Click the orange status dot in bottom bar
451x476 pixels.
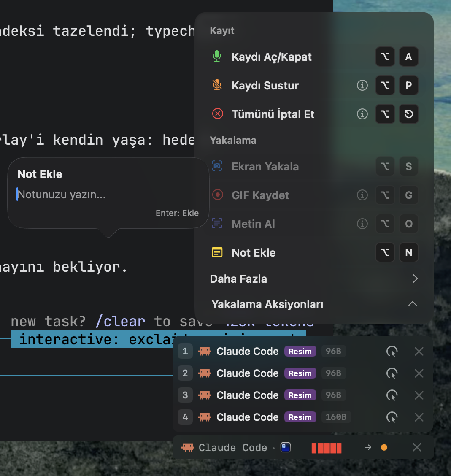(x=384, y=447)
